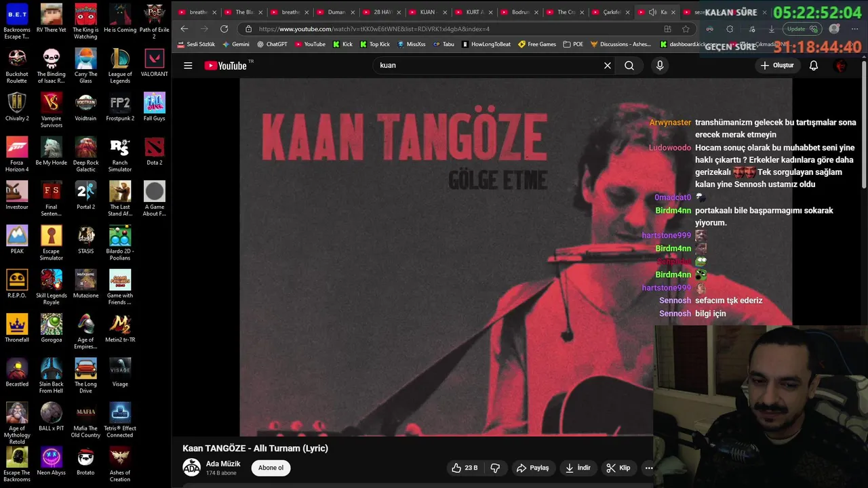This screenshot has height=488, width=868.
Task: Open Forza Horizon 4 icon
Action: [x=17, y=154]
